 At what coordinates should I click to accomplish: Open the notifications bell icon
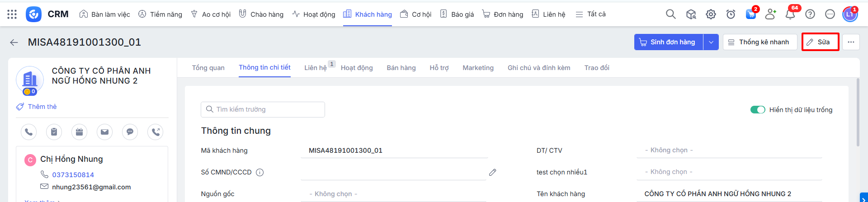(x=790, y=14)
